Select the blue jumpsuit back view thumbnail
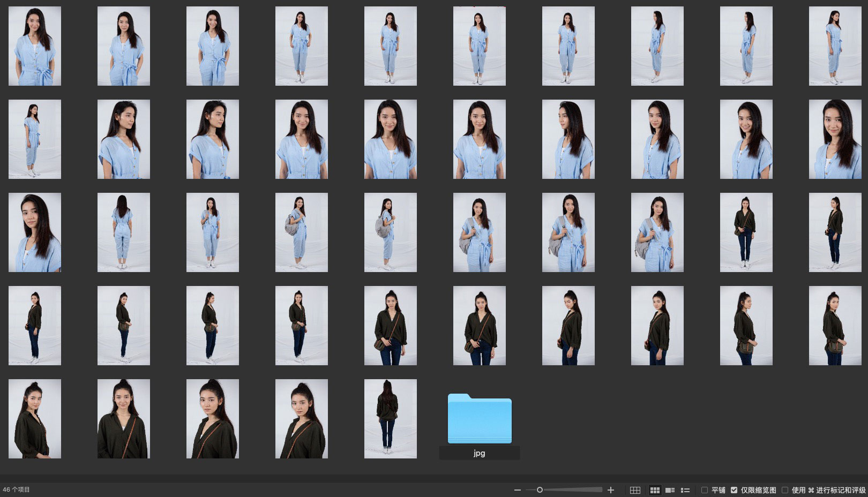 tap(124, 232)
